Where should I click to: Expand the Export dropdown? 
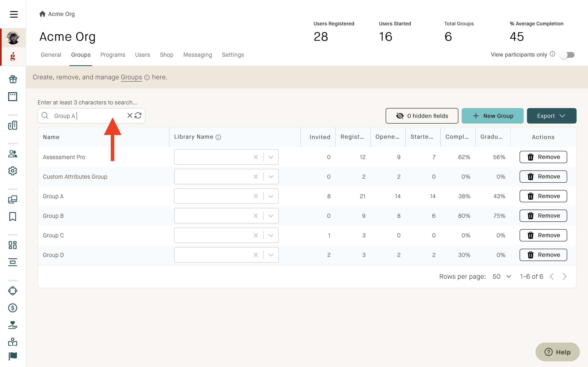coord(551,116)
